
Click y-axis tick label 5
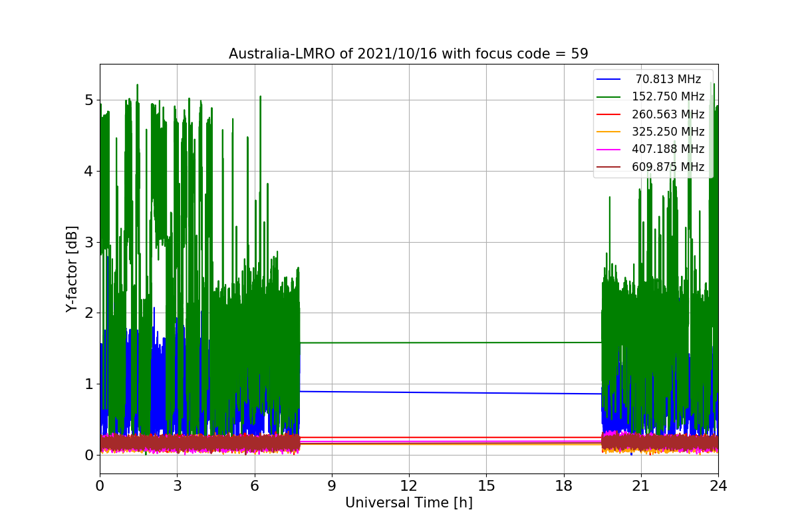tap(89, 100)
